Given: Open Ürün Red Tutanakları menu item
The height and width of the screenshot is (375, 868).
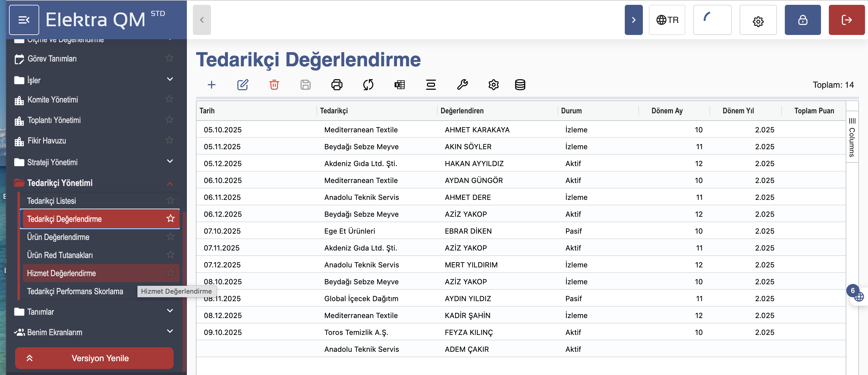Looking at the screenshot, I should [60, 255].
